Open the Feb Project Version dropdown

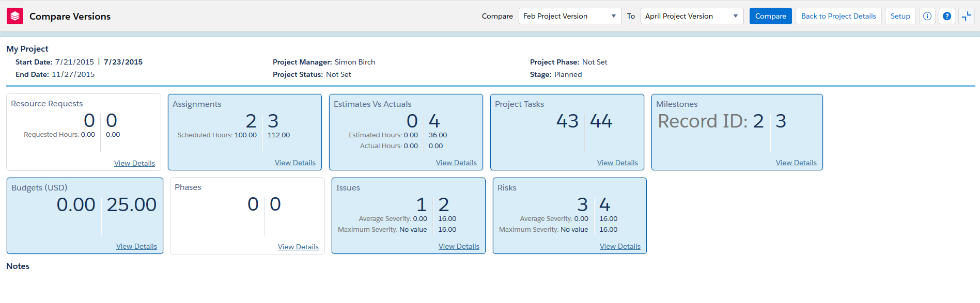click(570, 16)
